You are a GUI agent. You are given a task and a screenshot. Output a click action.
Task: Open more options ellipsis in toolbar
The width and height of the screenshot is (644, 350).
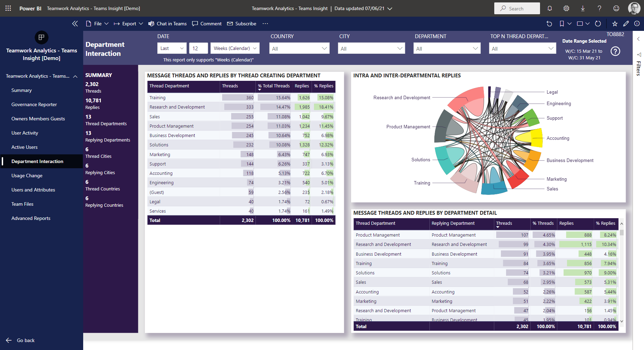(x=266, y=24)
